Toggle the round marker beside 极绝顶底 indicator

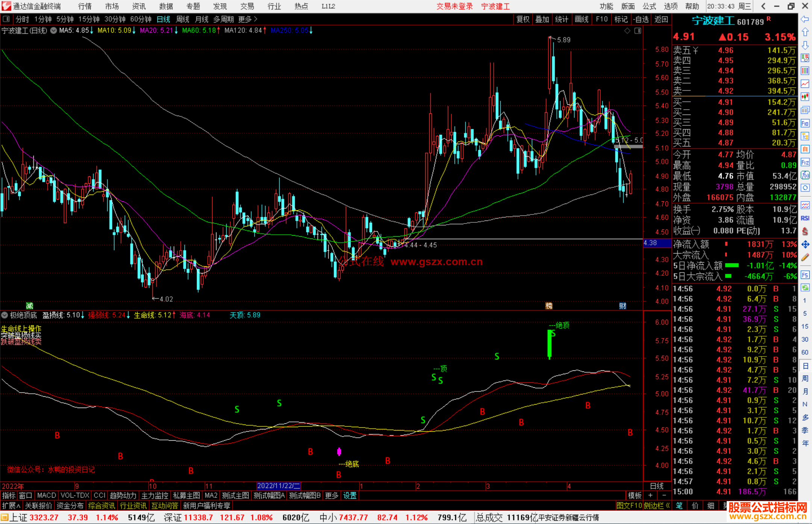pos(5,315)
